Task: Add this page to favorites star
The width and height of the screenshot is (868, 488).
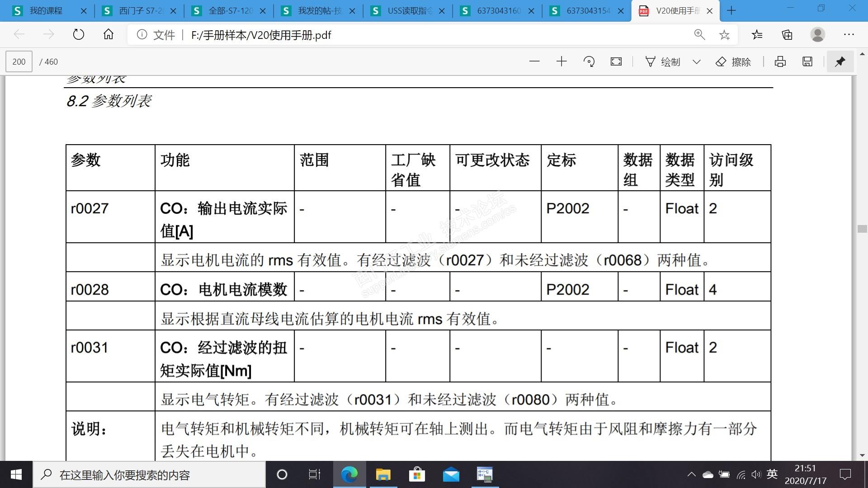Action: click(x=724, y=35)
